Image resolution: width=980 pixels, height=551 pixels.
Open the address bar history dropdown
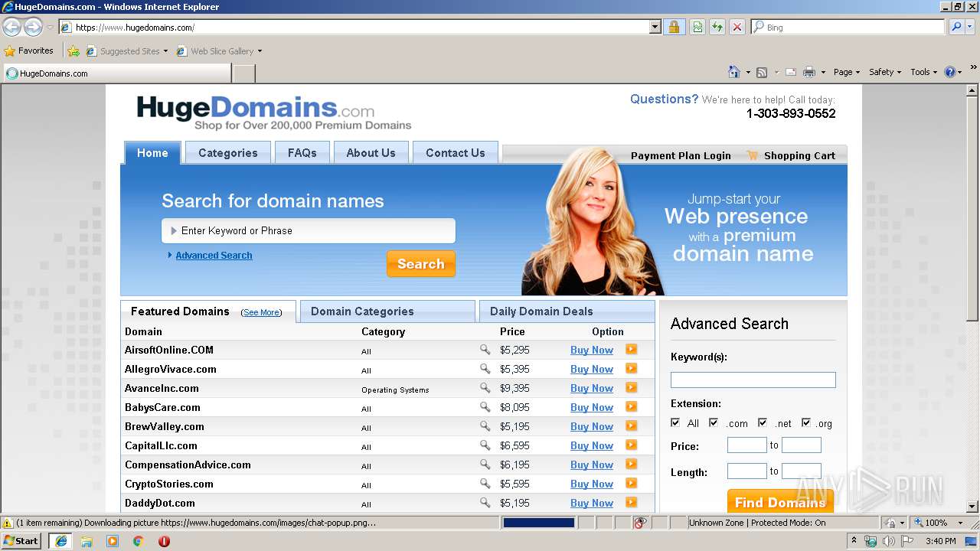coord(655,27)
